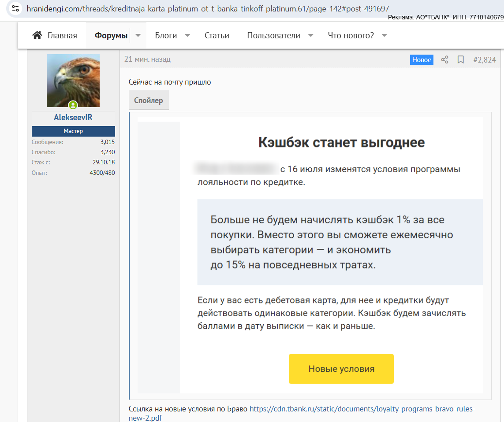504x422 pixels.
Task: Click the Мастер user rank banner
Action: [x=73, y=131]
